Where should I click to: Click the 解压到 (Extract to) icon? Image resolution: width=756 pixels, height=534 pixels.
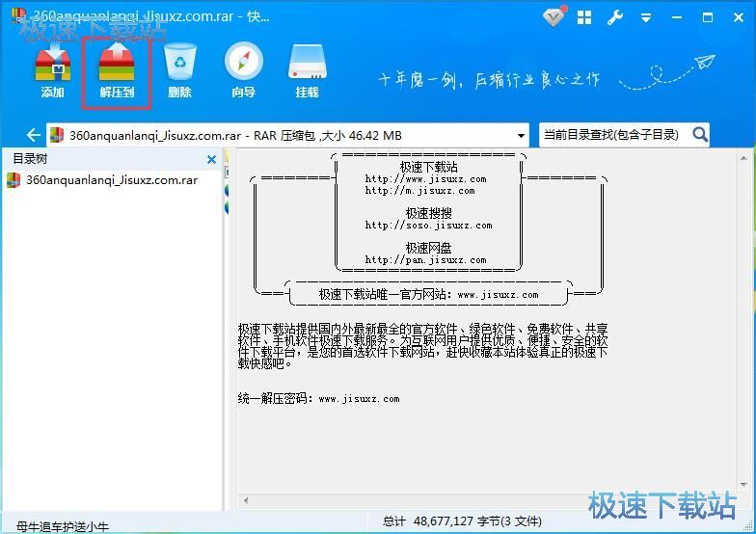click(117, 70)
